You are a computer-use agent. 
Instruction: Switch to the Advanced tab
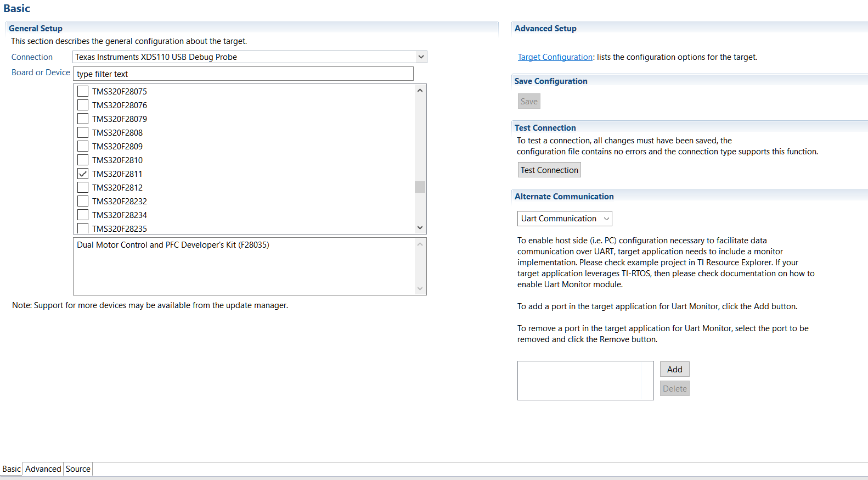coord(43,469)
